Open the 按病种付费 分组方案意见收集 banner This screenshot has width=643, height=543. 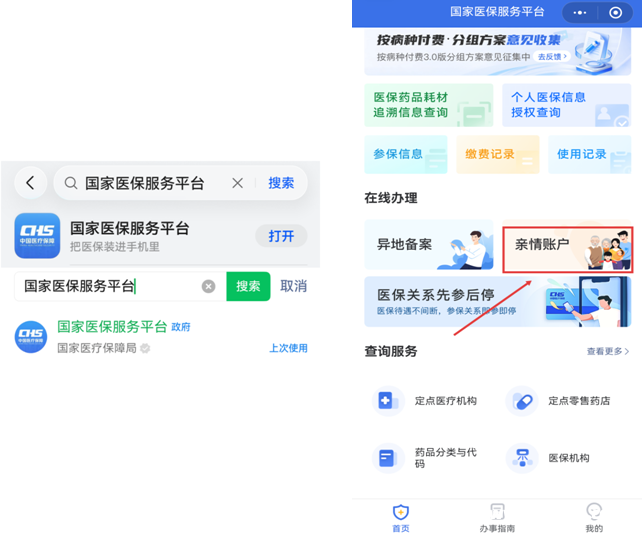point(497,51)
